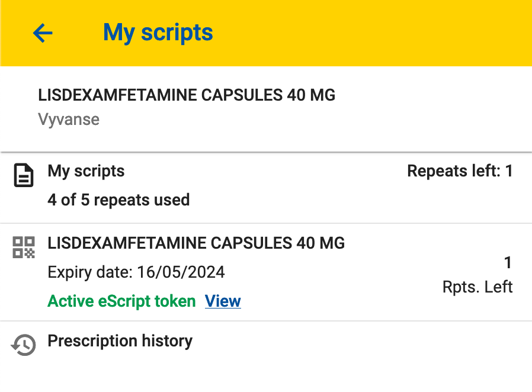The image size is (532, 392).
Task: Select the top Lisdexamfetamine Capsules 40 MG heading
Action: click(187, 95)
